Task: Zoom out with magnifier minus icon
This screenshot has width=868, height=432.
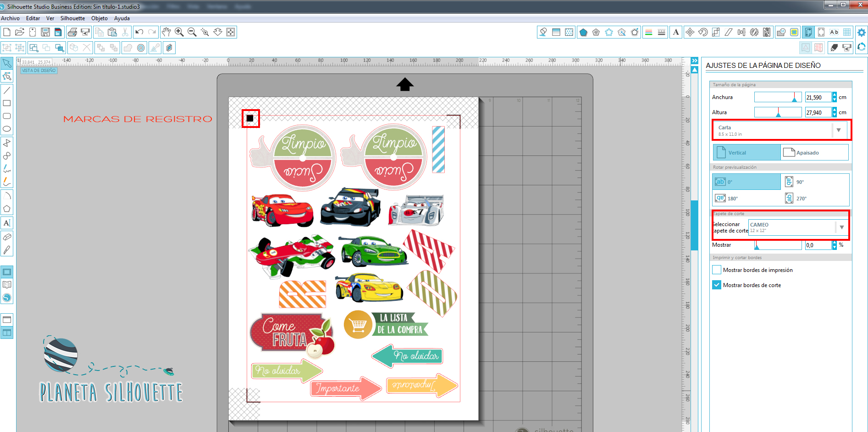Action: point(192,32)
